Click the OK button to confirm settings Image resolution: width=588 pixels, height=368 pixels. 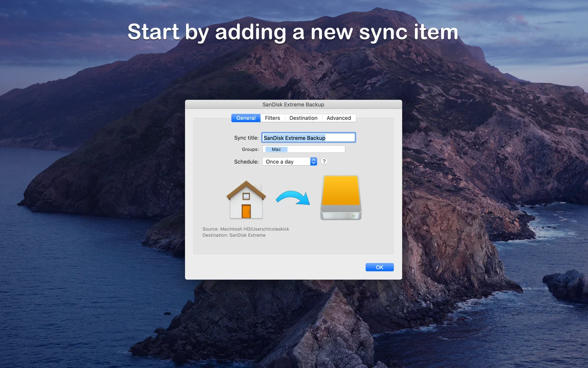(379, 267)
